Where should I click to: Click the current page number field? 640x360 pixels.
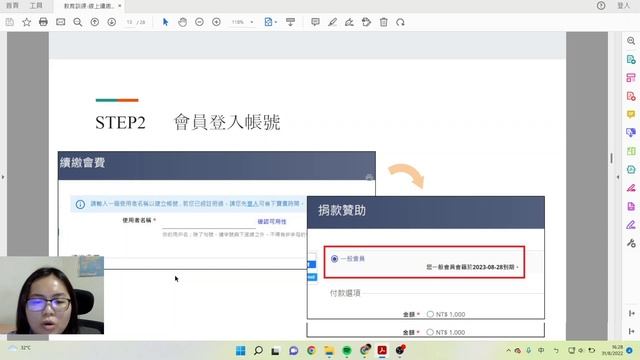tap(130, 22)
